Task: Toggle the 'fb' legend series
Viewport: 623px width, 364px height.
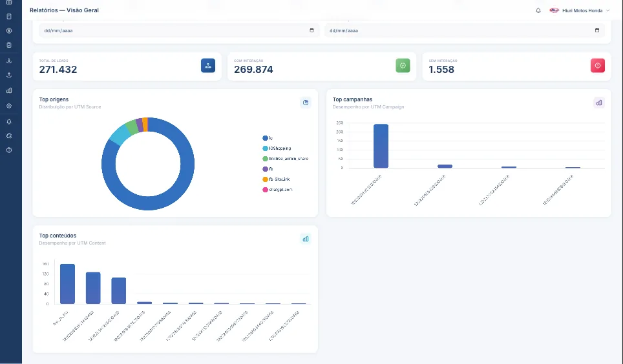Action: (268, 169)
